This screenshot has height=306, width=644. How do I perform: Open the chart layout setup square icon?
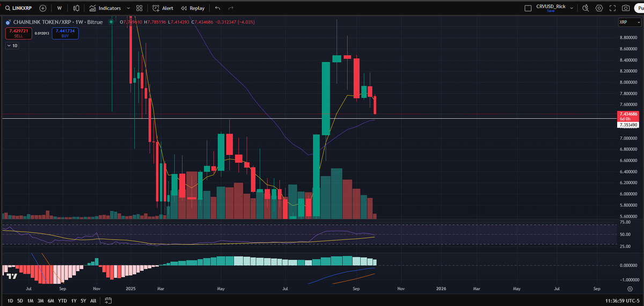(528, 8)
